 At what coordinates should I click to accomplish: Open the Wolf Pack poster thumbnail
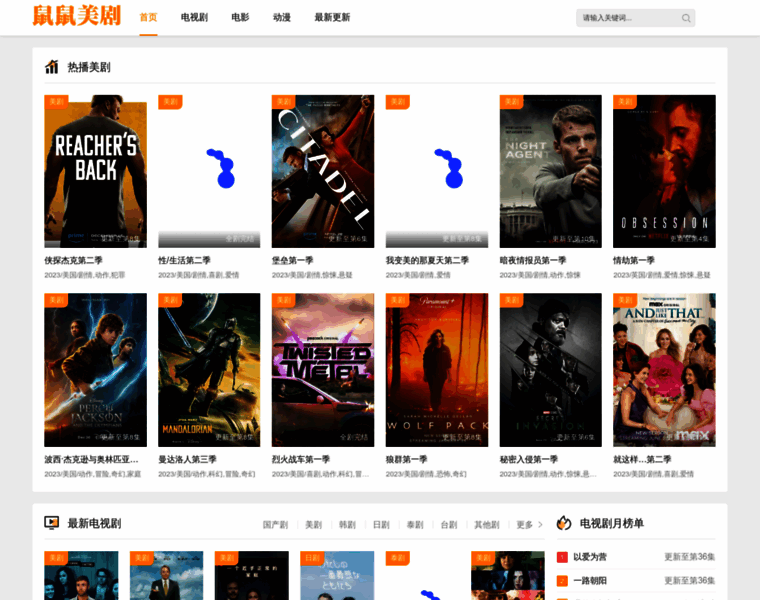[437, 370]
